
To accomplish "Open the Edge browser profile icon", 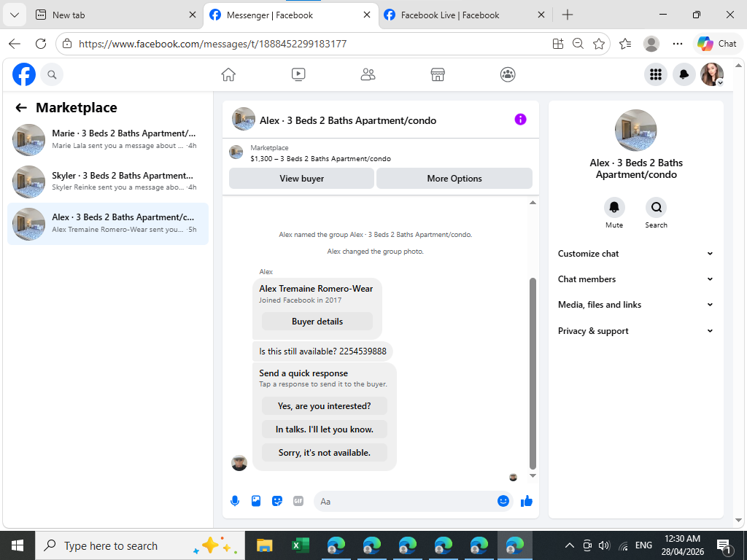I will [x=651, y=44].
